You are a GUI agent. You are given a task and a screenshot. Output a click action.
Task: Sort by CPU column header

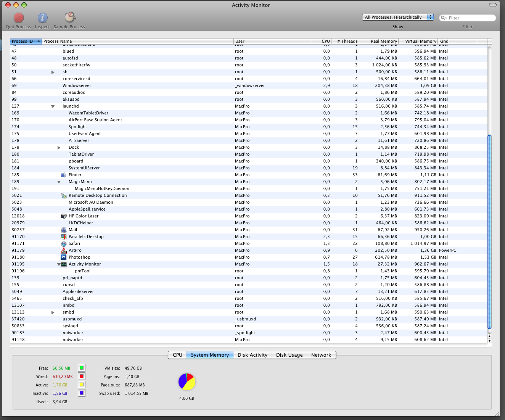tap(321, 41)
